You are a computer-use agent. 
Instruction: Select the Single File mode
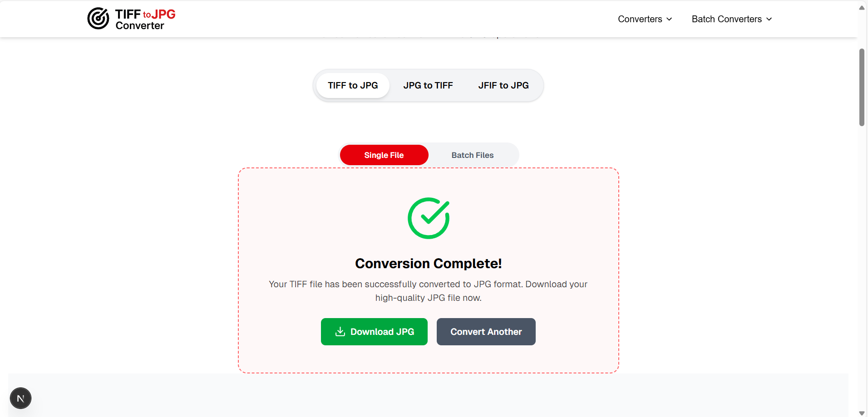[x=384, y=155]
